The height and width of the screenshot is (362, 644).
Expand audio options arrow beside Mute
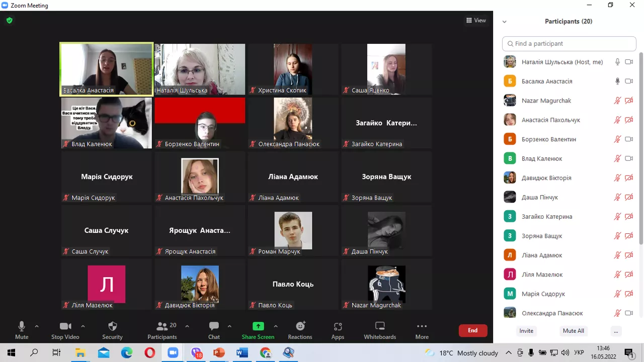[37, 326]
